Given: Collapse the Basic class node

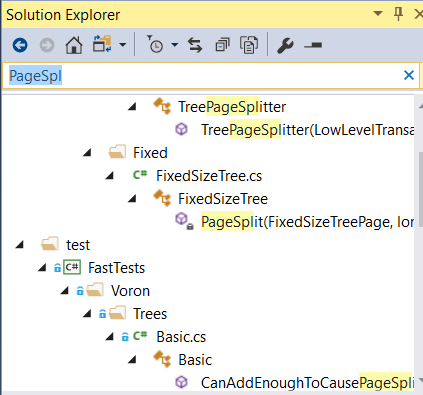Looking at the screenshot, I should pyautogui.click(x=132, y=360).
